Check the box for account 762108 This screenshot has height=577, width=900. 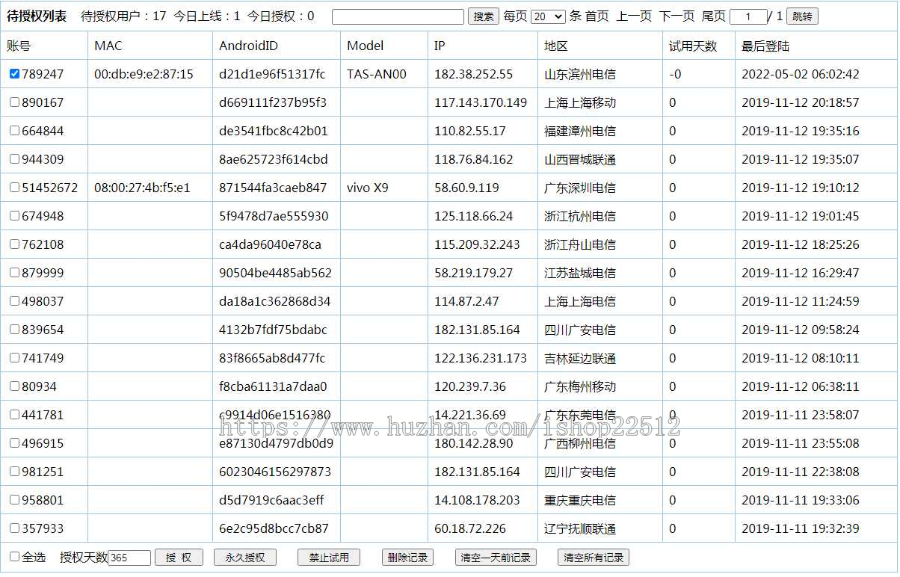[14, 244]
